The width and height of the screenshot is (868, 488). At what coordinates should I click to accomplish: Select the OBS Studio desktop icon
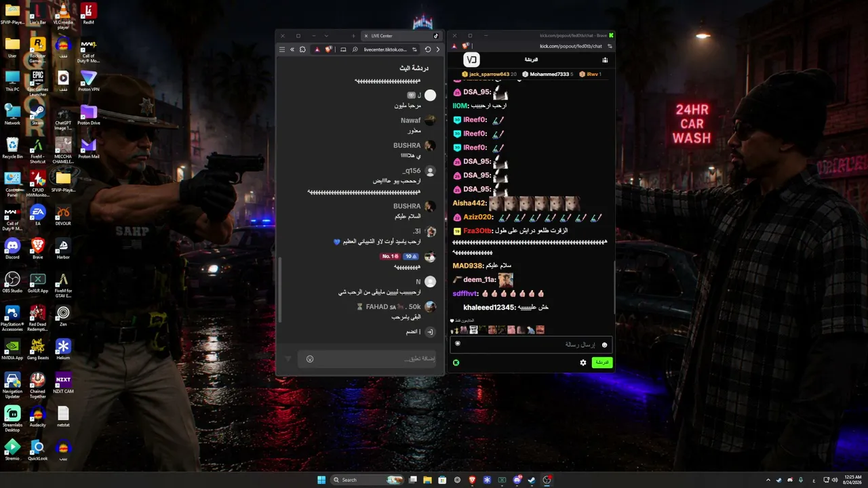(12, 282)
